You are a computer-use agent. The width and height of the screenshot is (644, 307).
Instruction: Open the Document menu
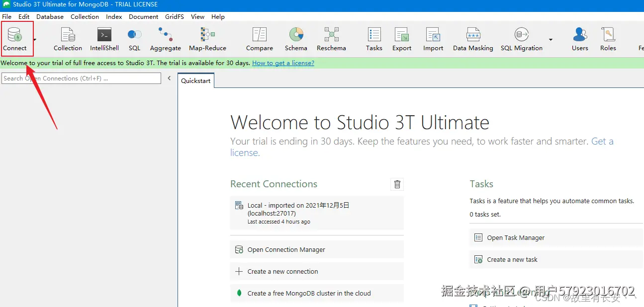point(144,16)
